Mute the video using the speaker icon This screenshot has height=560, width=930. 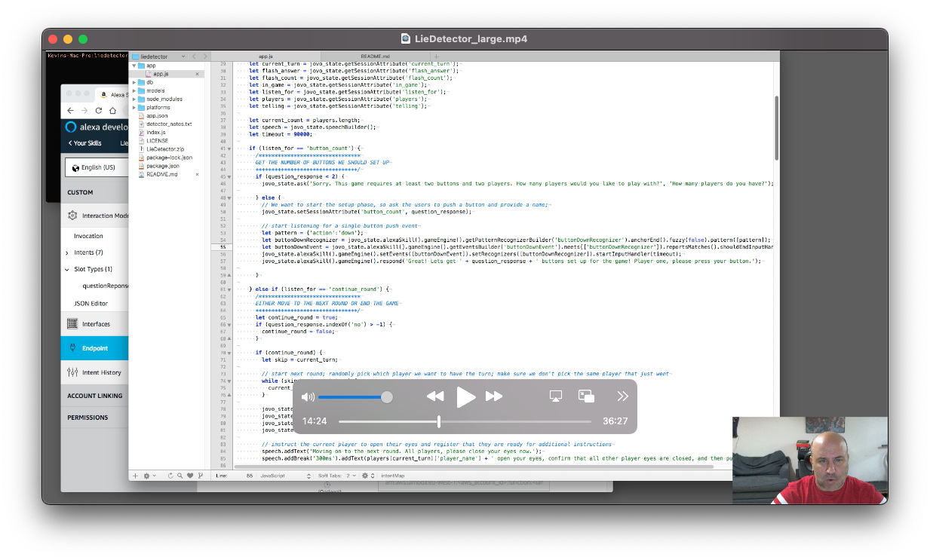coord(308,397)
